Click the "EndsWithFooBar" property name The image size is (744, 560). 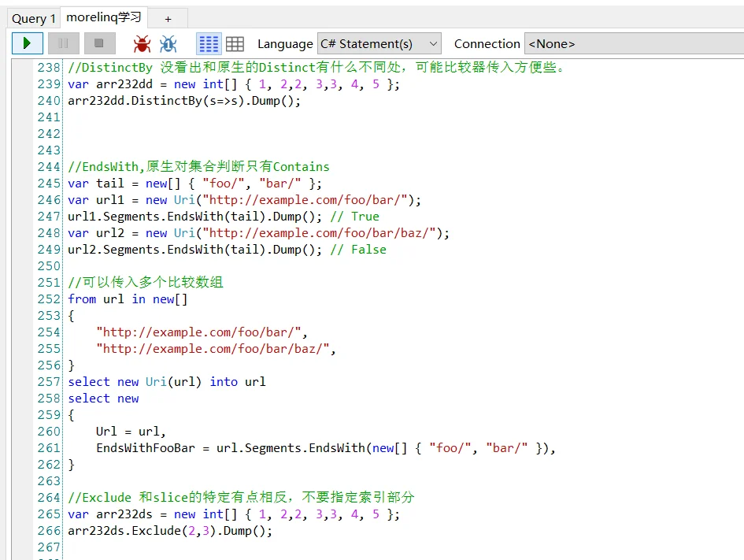145,448
